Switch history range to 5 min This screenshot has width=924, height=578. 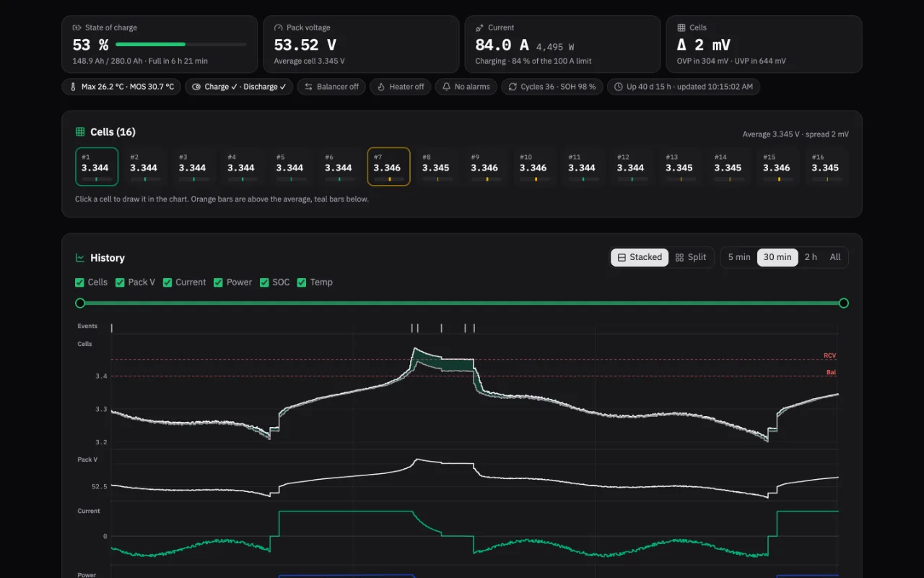[x=739, y=257]
